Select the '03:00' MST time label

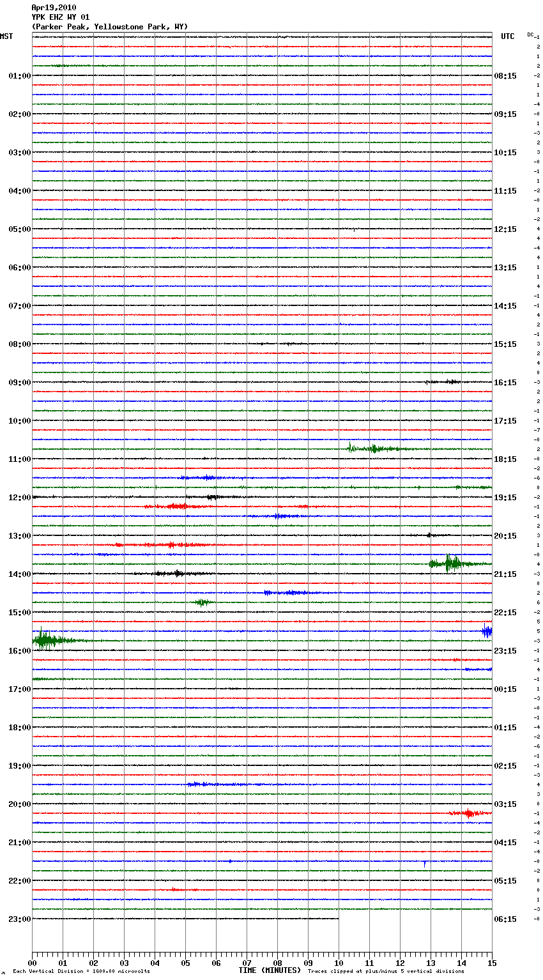coord(20,153)
